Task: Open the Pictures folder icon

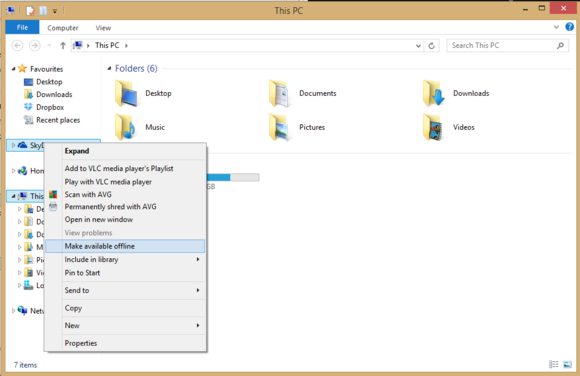Action: 280,127
